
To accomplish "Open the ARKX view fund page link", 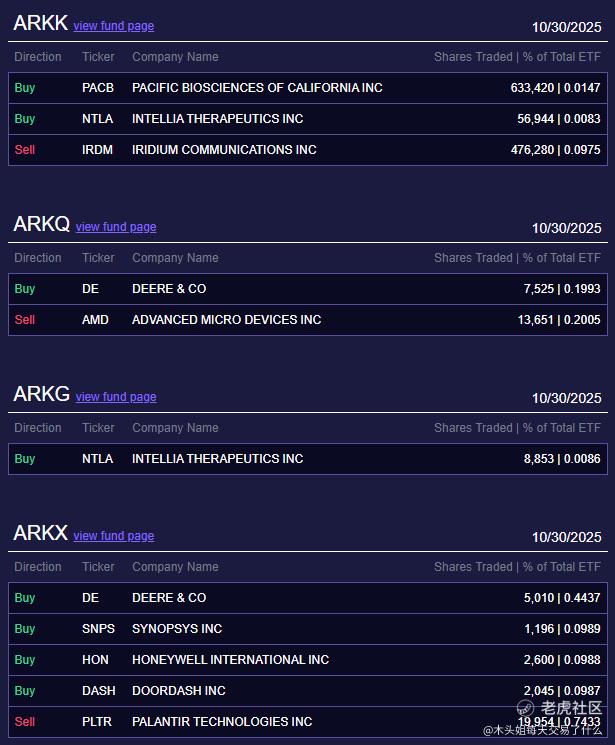I will click(113, 536).
